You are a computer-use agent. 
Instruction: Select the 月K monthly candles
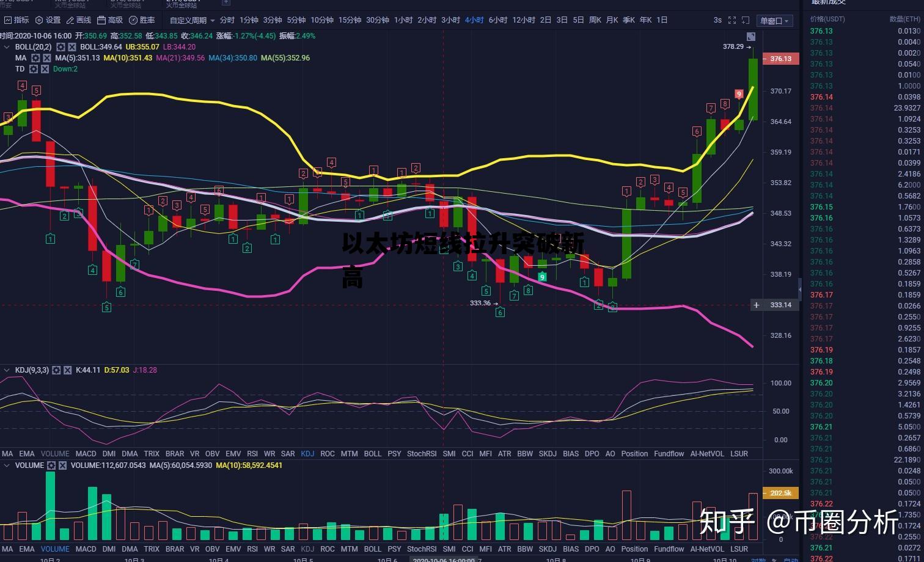[x=612, y=20]
